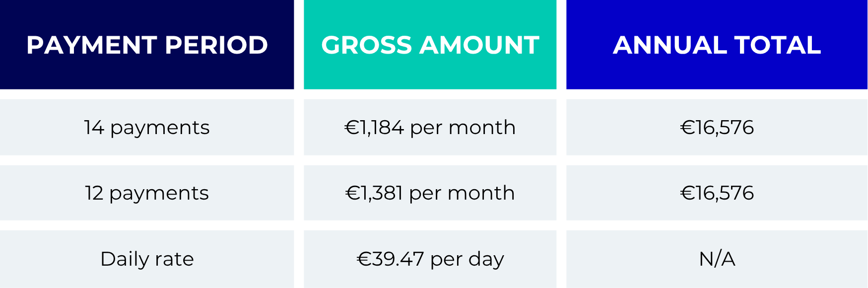Select the €16,576 total for 12 payments
Screen dimensions: 868x288
click(717, 193)
